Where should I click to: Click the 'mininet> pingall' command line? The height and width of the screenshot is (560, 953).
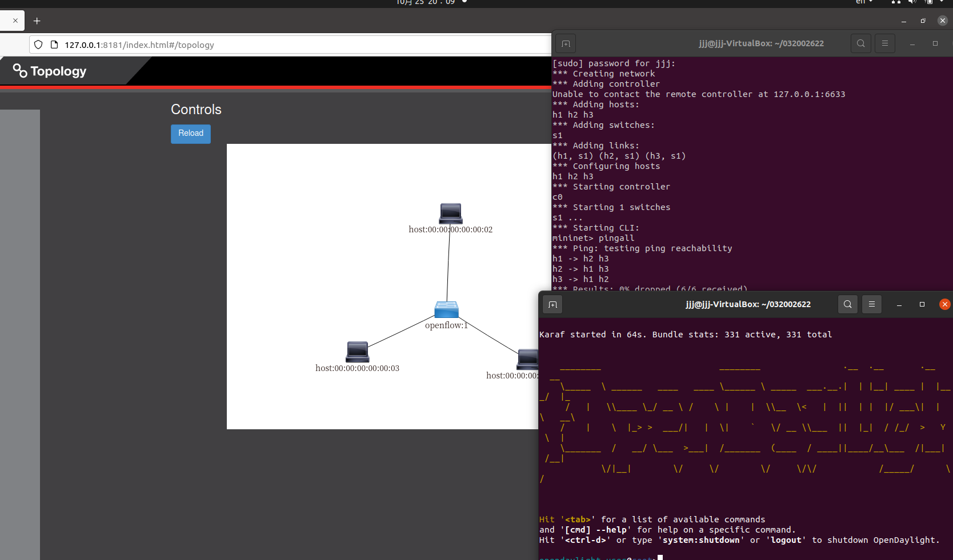[x=593, y=238]
